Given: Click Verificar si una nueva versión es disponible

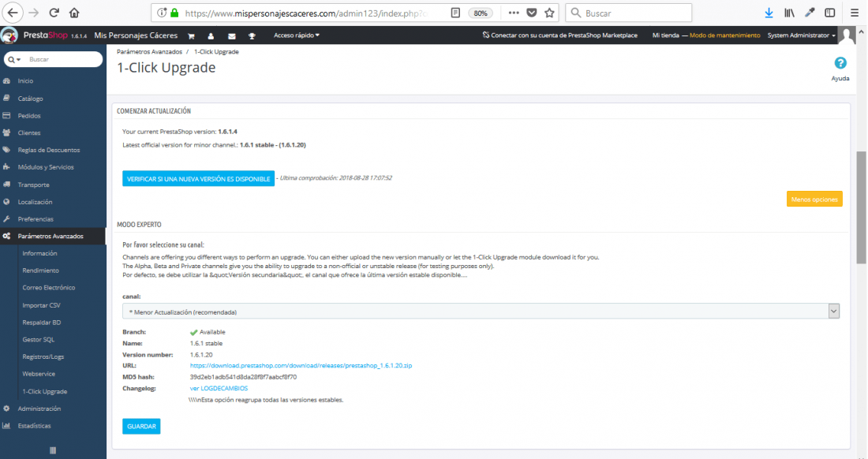Looking at the screenshot, I should 198,178.
